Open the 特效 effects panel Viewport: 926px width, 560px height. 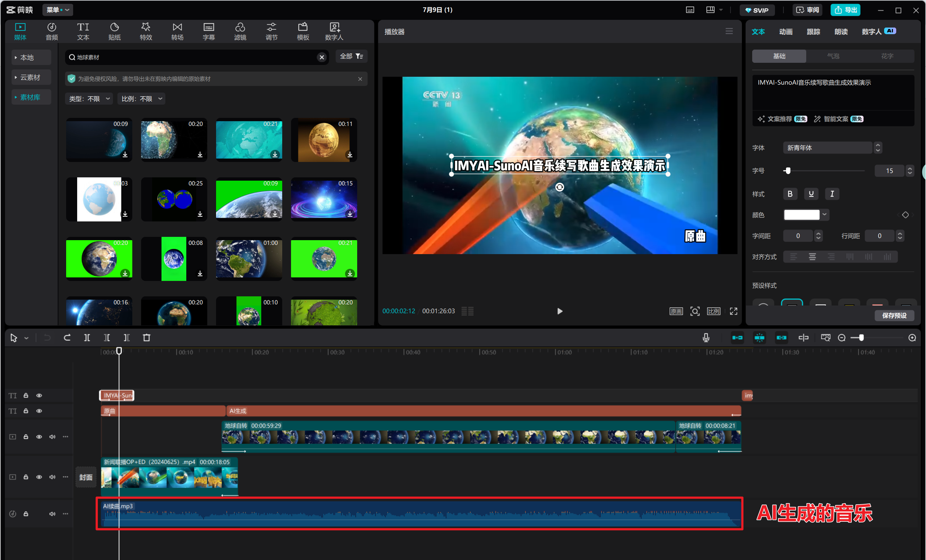(146, 31)
